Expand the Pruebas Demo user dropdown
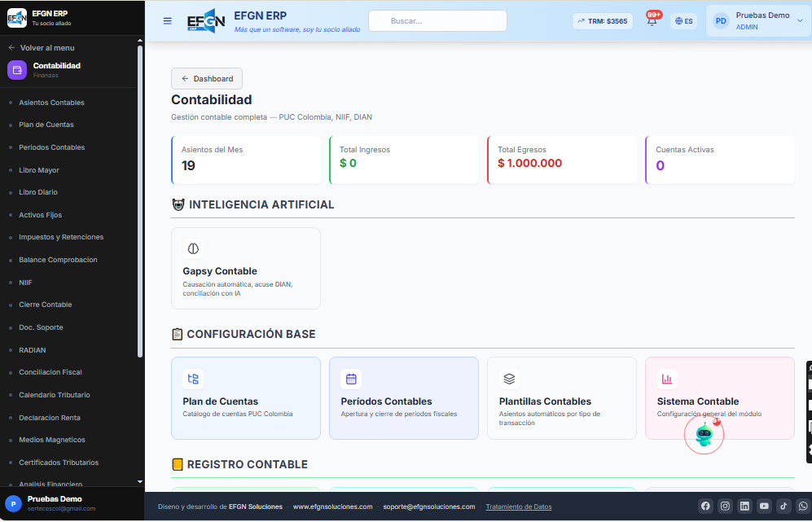Screen dimensions: 812x522 coord(800,20)
